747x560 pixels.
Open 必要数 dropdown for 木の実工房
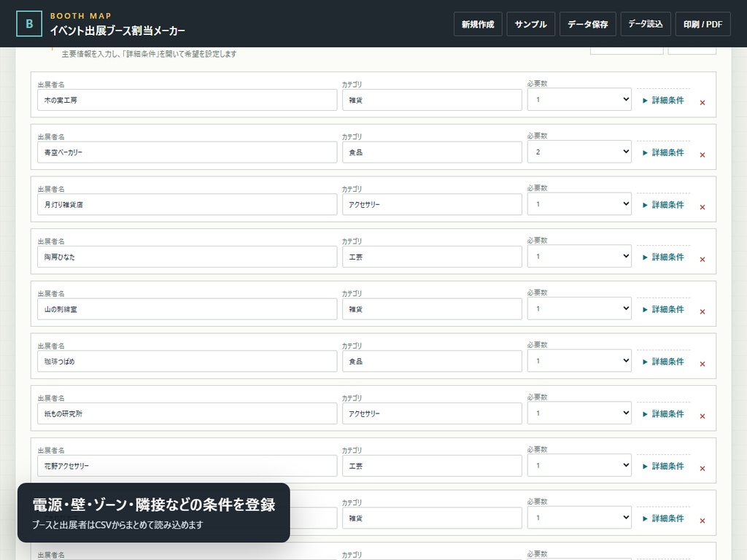point(579,99)
